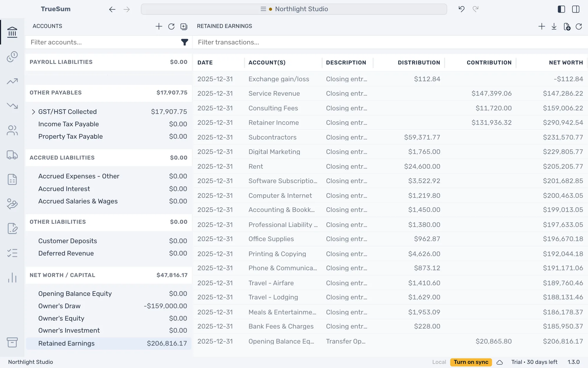Open the trending-down expenses icon in sidebar
Viewport: 588px width, 368px height.
click(12, 105)
